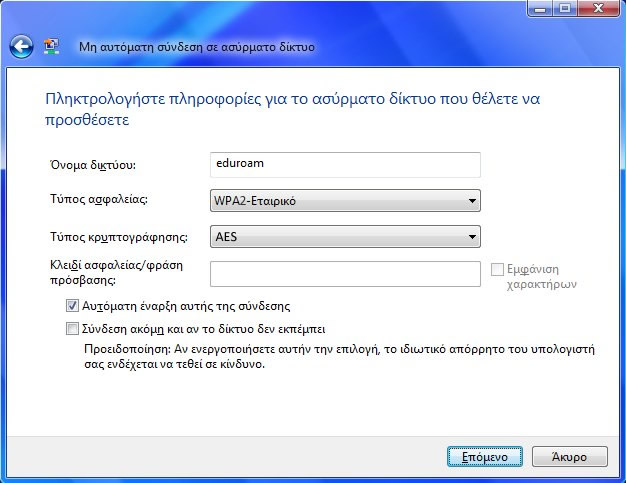Click the Τύπος ασφαλείας label
Screen dimensions: 626x483
click(x=99, y=199)
